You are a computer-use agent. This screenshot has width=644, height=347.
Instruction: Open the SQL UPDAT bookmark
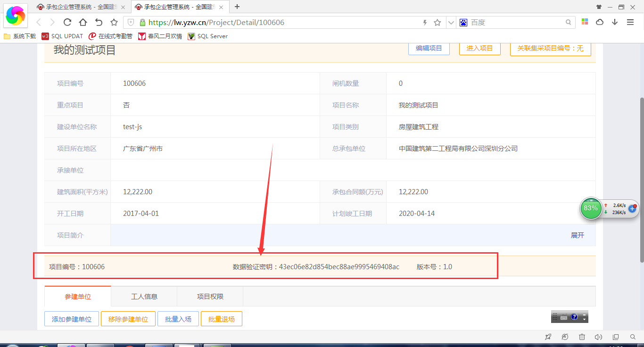(62, 36)
